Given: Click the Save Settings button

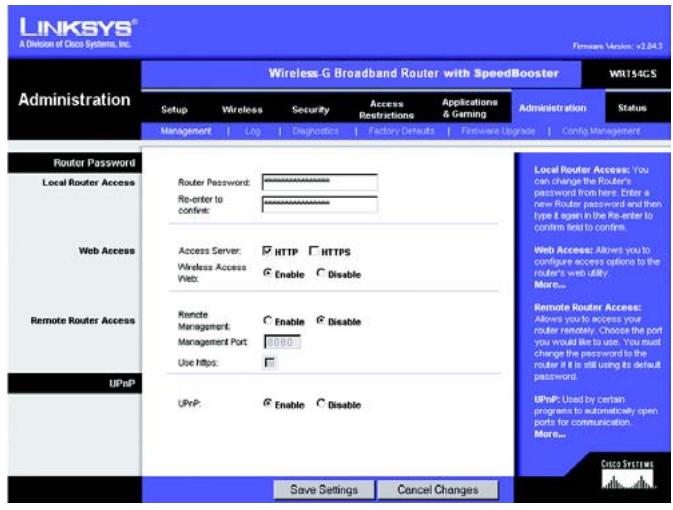Looking at the screenshot, I should point(324,489).
